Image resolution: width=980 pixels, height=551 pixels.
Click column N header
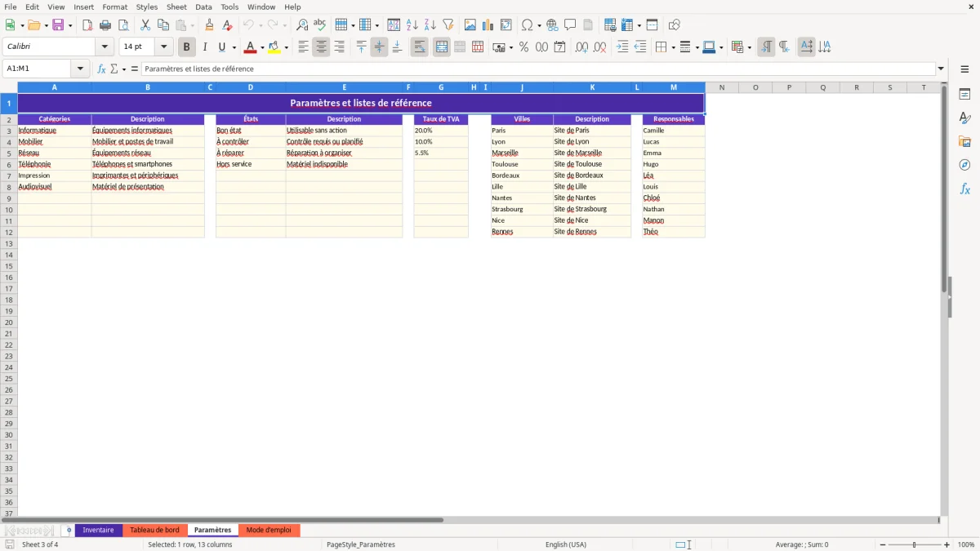(x=722, y=87)
